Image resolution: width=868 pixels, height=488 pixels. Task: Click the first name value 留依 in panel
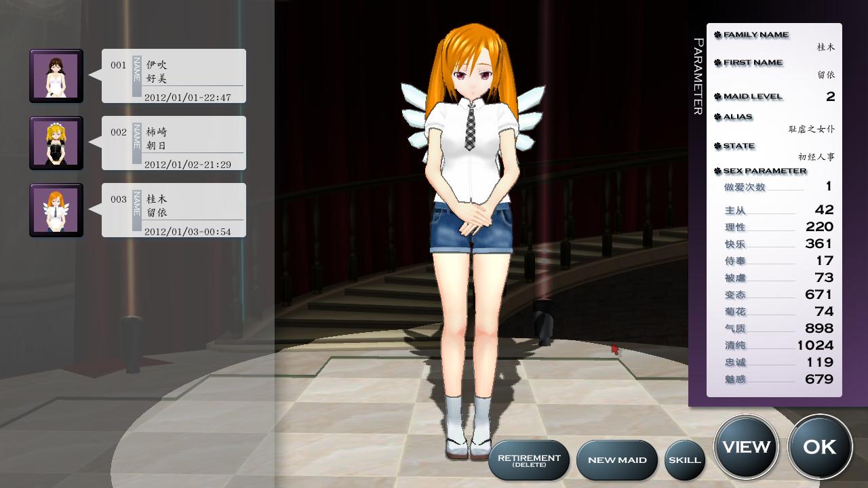pos(826,75)
